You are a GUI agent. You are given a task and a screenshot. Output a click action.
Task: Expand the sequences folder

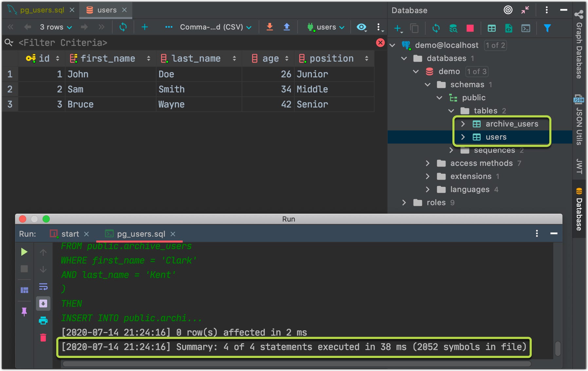tap(451, 150)
